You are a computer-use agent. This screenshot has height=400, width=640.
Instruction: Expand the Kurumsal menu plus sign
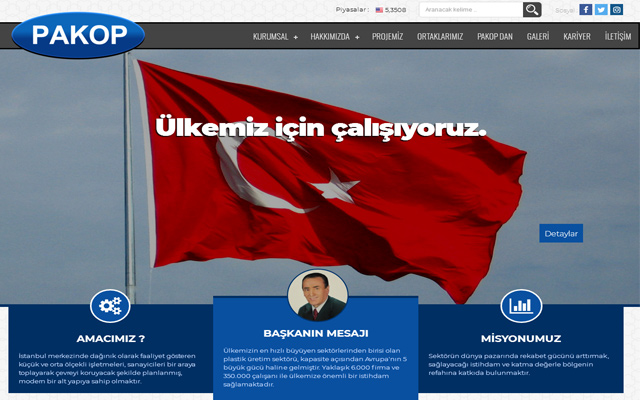click(296, 37)
